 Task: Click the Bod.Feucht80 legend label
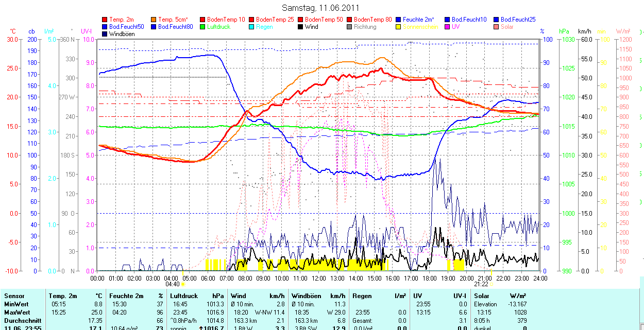175,27
